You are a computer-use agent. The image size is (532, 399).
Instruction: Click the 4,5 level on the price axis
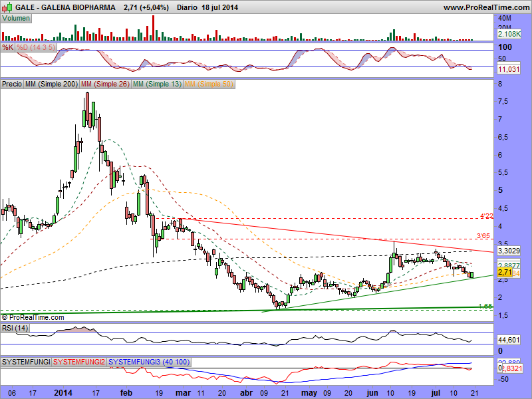coord(503,208)
